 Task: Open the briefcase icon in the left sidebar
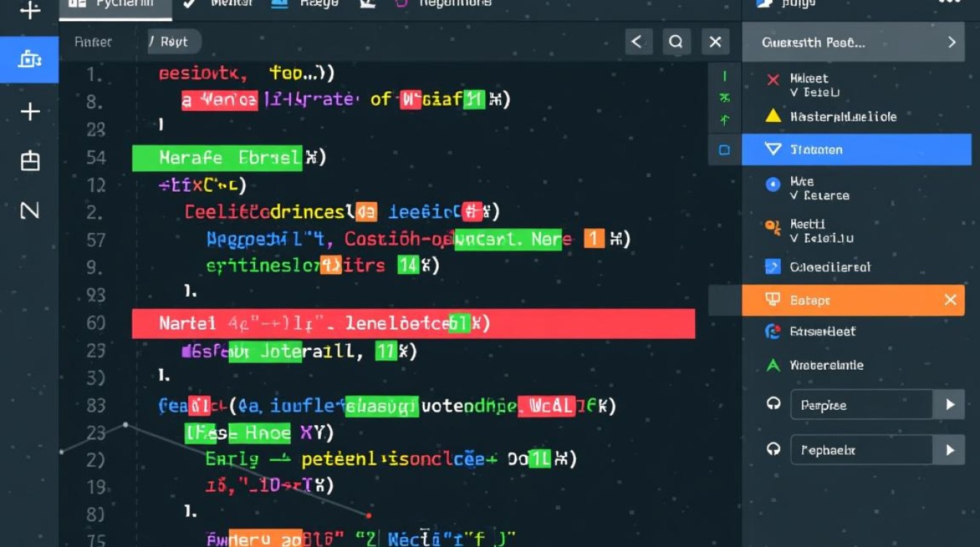tap(30, 160)
